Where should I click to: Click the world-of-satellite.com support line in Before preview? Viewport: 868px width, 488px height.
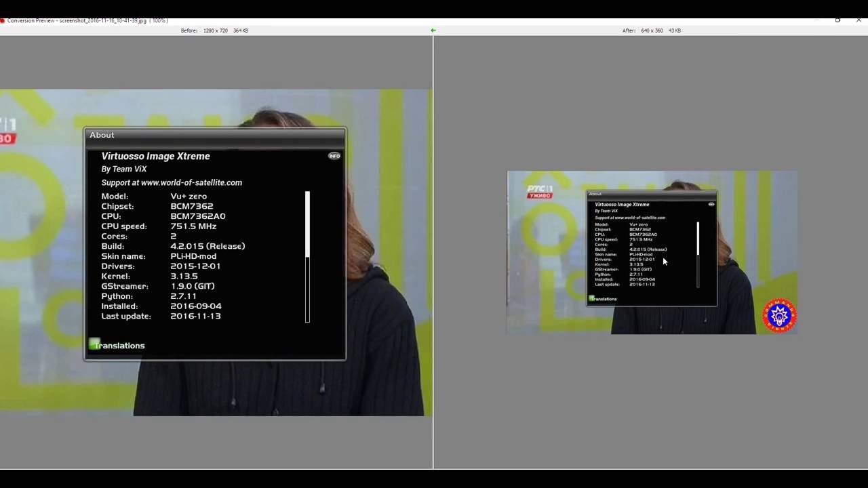[172, 182]
